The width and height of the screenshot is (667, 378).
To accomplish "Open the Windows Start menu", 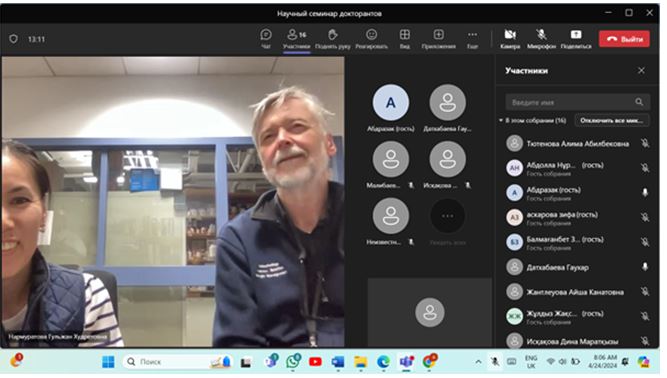I will pos(108,362).
